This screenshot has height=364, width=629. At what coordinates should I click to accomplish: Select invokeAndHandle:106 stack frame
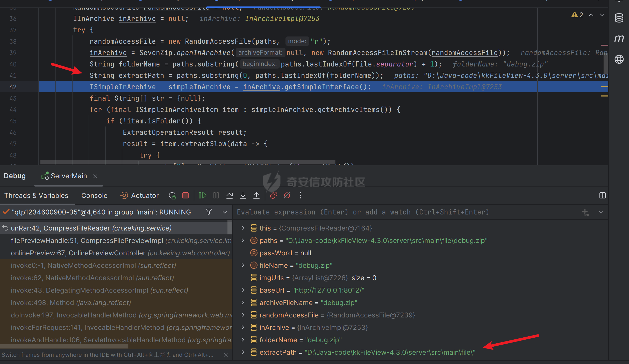(x=116, y=340)
